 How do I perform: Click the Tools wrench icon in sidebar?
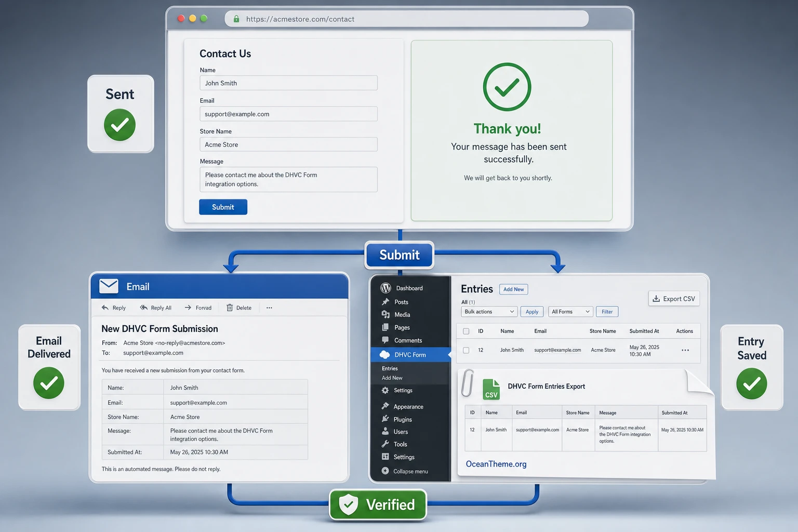click(x=385, y=444)
